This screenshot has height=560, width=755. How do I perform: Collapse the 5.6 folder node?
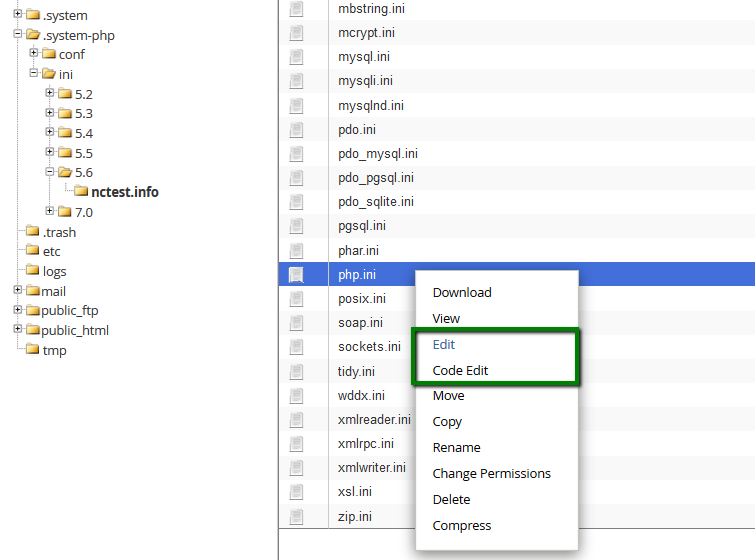[50, 171]
